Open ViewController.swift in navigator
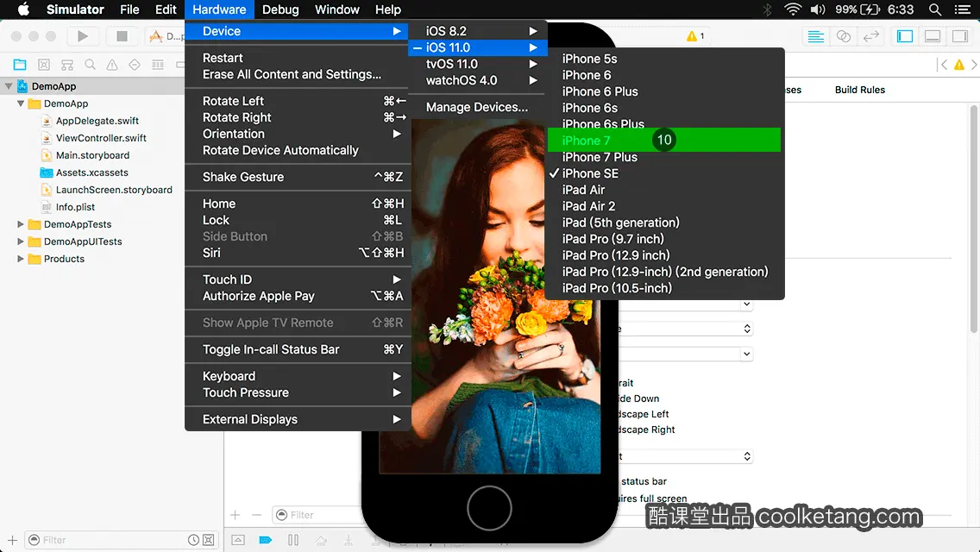The height and width of the screenshot is (552, 980). [101, 138]
